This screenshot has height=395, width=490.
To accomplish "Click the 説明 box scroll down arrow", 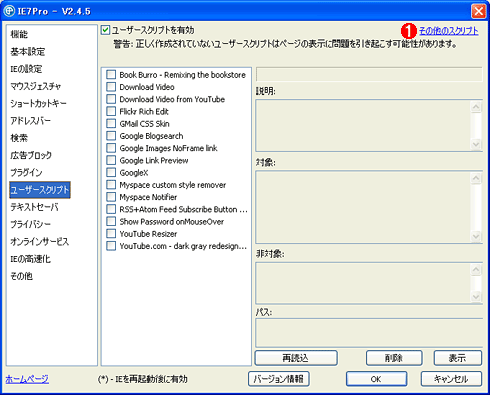I will point(476,144).
